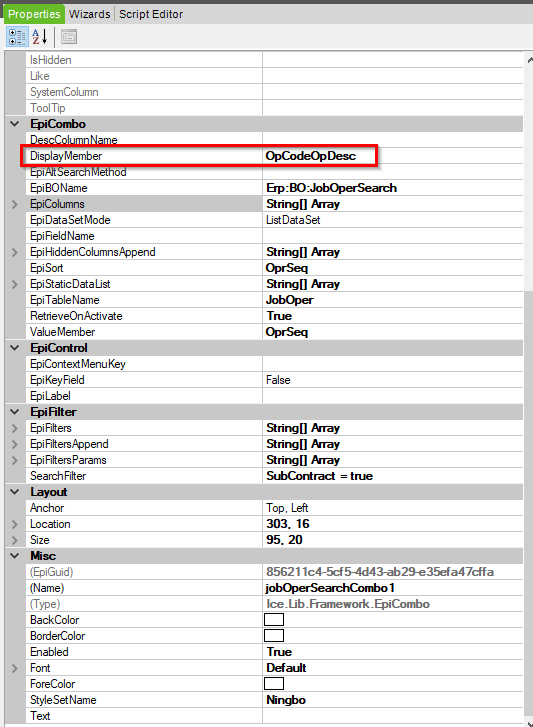The image size is (533, 727).
Task: Click the BorderColor swatch
Action: pyautogui.click(x=274, y=636)
